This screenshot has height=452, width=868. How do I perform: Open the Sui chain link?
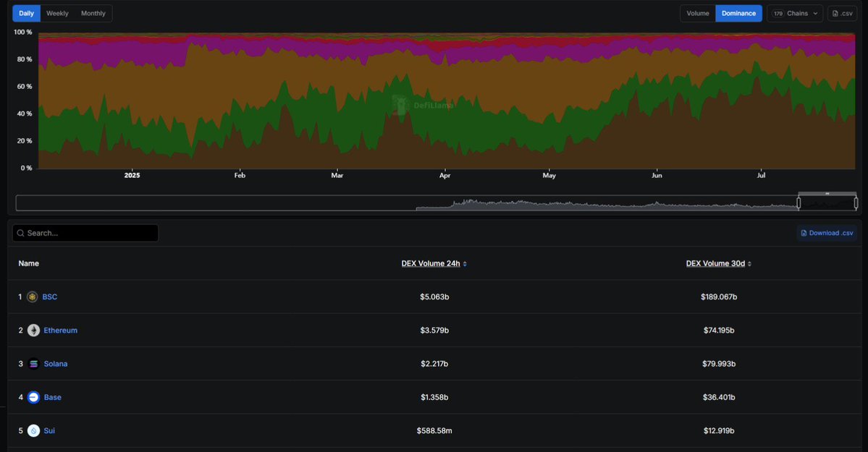point(49,430)
